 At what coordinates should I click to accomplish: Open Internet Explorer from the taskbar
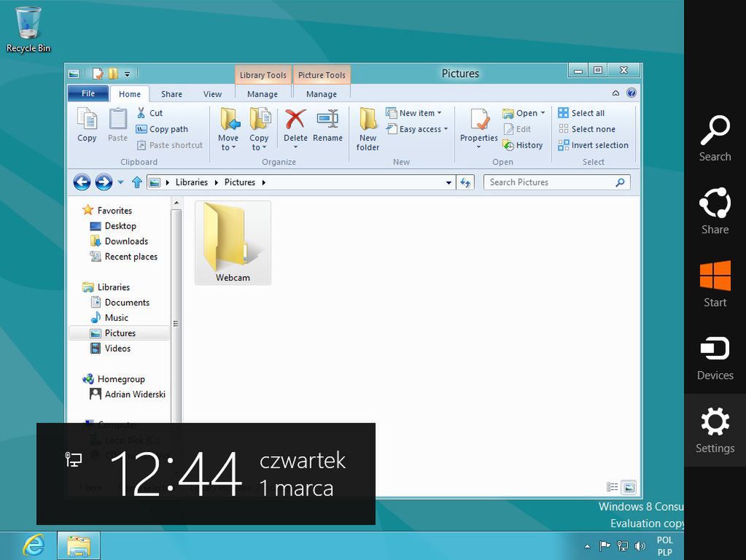34,545
